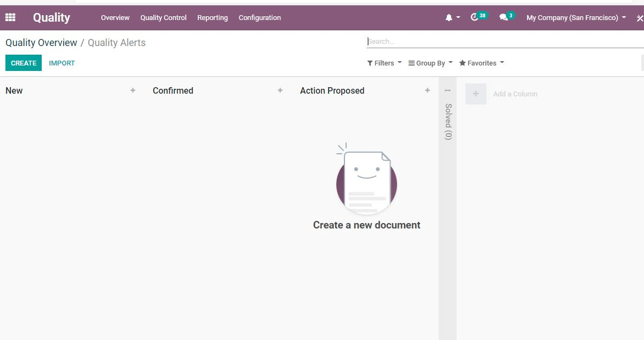Viewport: 644px width, 340px height.
Task: Click the Quality Alerts breadcrumb text
Action: [116, 43]
